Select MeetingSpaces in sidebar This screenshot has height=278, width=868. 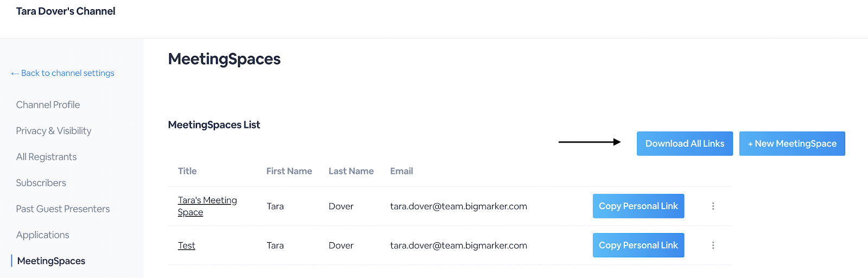click(x=51, y=261)
